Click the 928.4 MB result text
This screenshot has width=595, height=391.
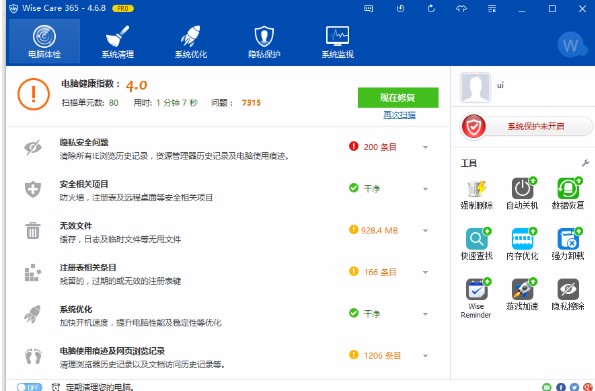tap(379, 230)
